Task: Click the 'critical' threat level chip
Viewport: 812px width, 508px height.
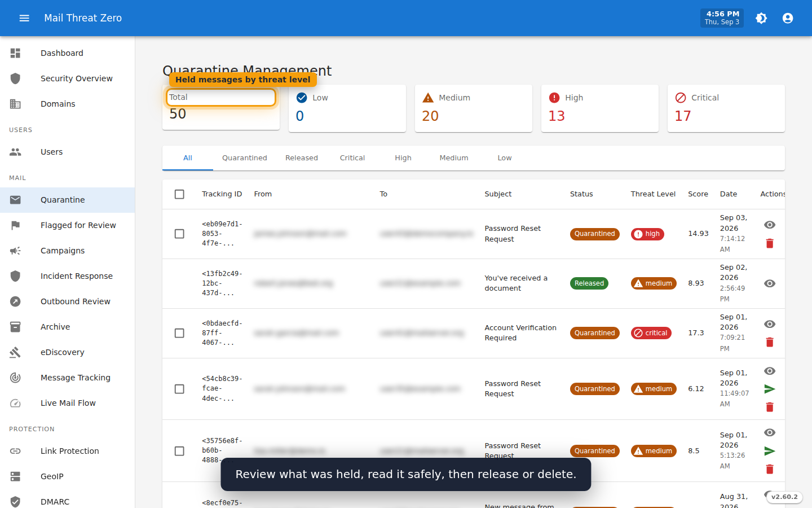Action: click(x=651, y=333)
